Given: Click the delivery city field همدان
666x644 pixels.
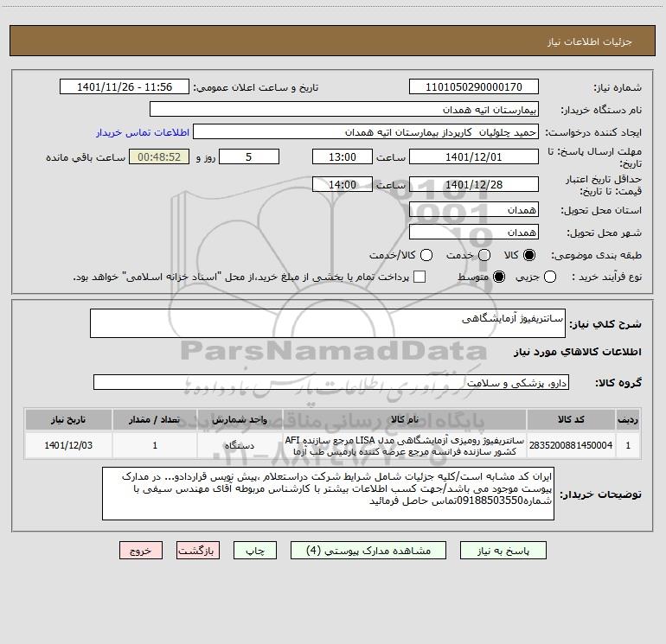Looking at the screenshot, I should coord(474,232).
